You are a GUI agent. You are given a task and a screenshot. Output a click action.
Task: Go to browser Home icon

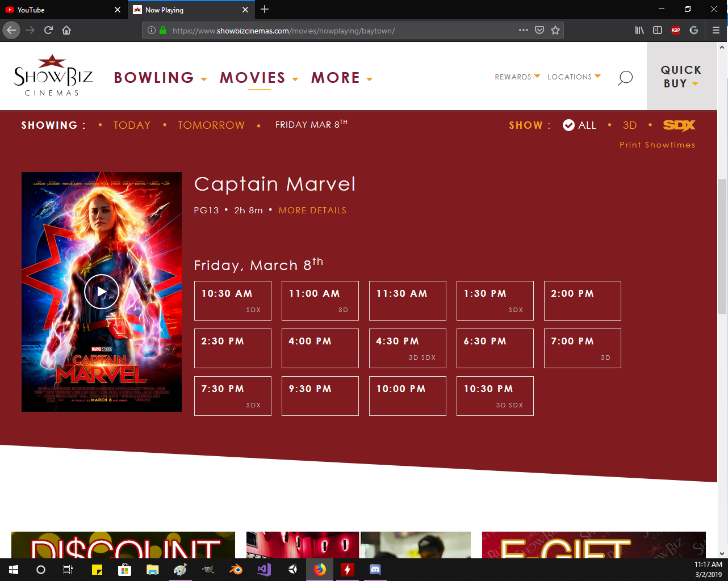[66, 30]
